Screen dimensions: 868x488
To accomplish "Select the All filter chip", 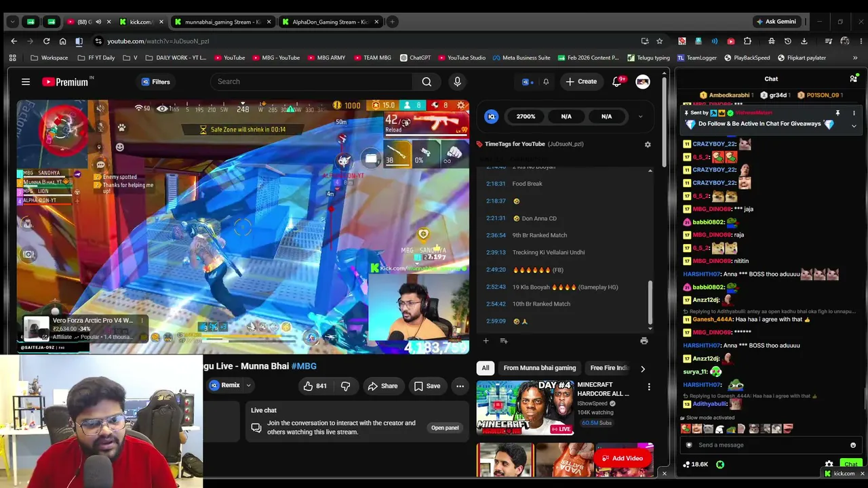I will 486,368.
